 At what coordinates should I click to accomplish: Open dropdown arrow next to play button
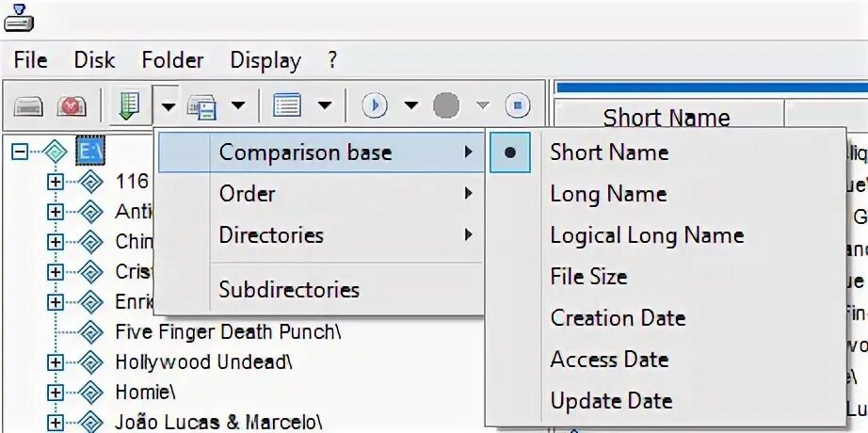coord(410,105)
